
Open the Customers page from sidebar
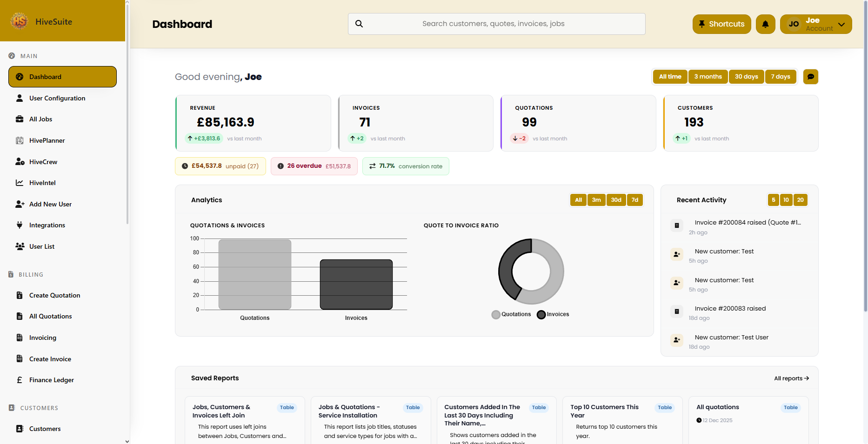pyautogui.click(x=45, y=428)
